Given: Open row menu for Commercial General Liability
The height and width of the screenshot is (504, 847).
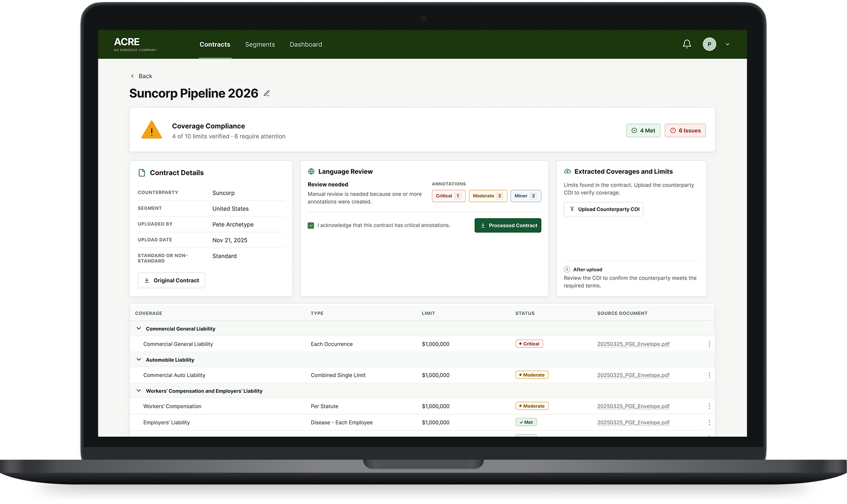Looking at the screenshot, I should pos(709,344).
